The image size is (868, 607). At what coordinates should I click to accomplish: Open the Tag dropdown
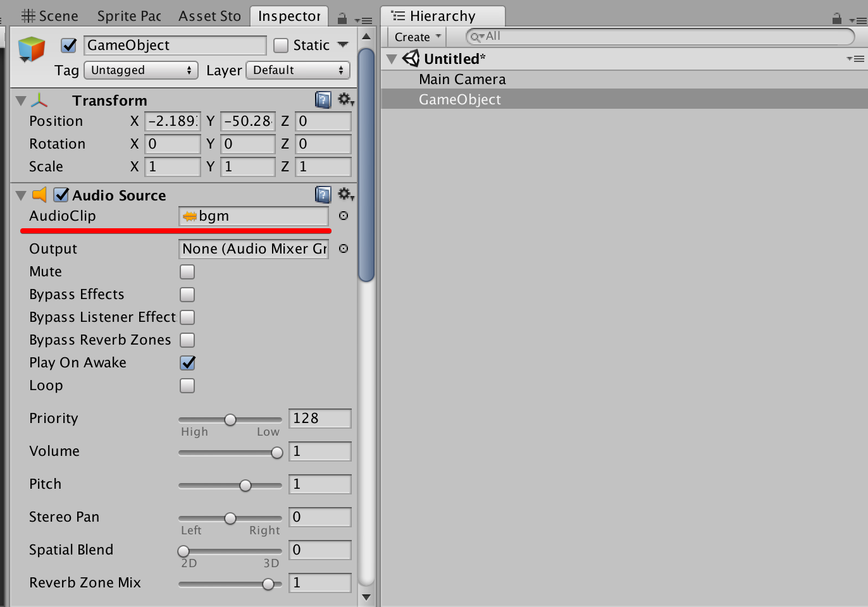click(x=141, y=70)
